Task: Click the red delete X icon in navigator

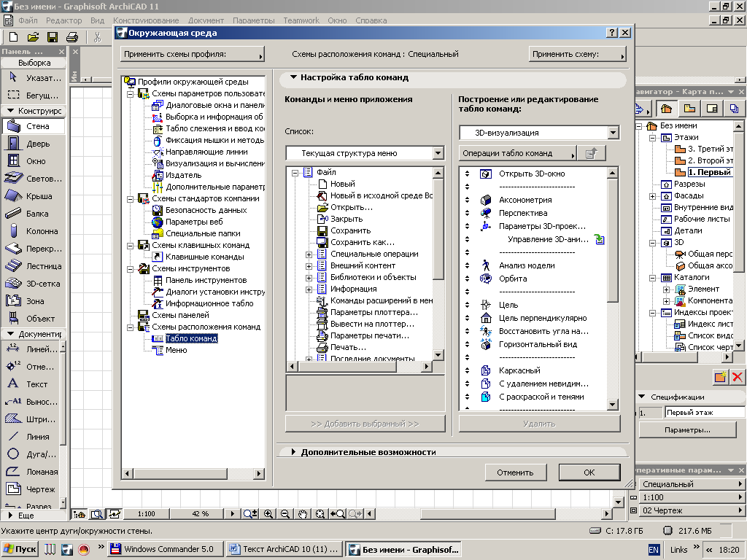Action: click(737, 377)
